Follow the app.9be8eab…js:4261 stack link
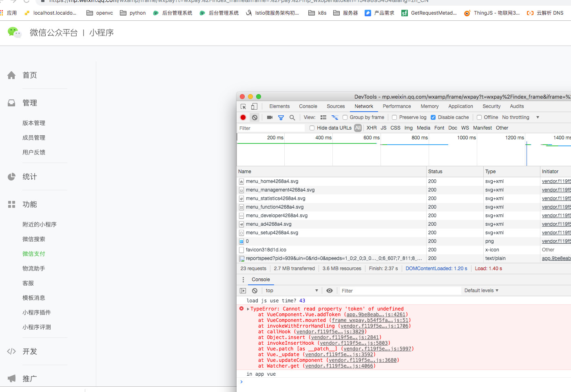Screen dimensions: 571x392 376,315
